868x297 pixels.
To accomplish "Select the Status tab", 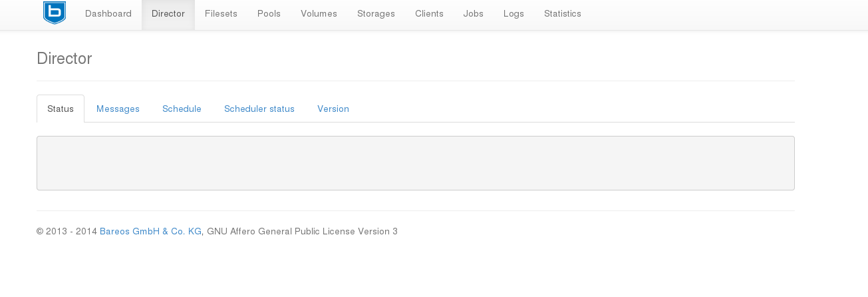I will tap(61, 109).
